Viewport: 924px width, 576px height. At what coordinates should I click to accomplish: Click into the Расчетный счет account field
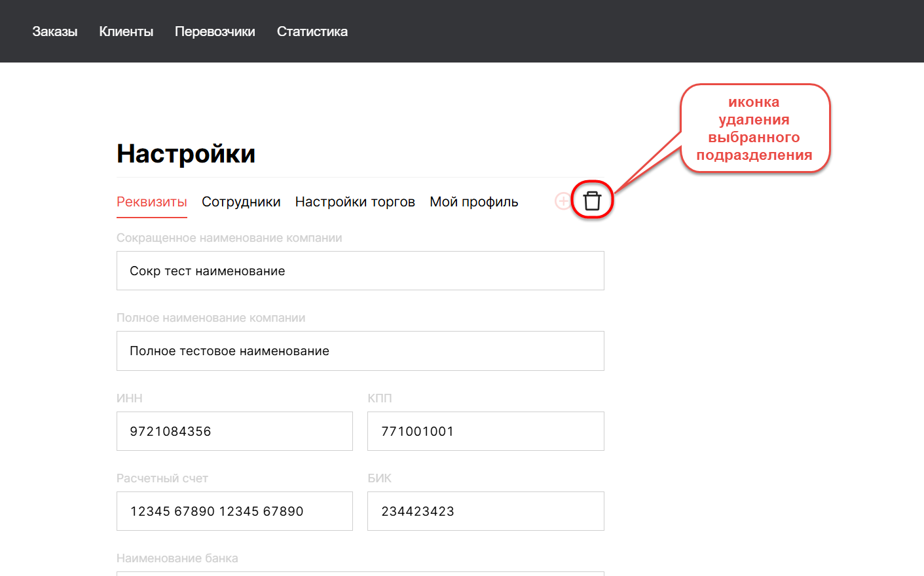(234, 511)
